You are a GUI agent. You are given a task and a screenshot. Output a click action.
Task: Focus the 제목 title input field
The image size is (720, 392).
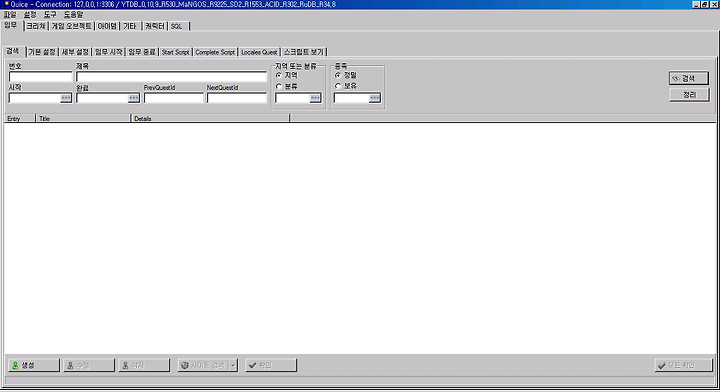[171, 77]
